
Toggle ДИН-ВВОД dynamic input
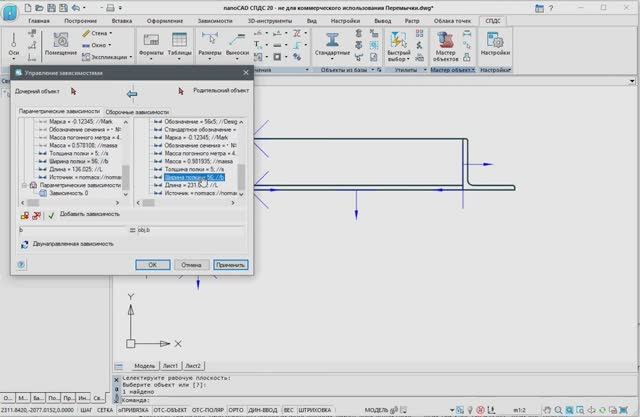(263, 410)
